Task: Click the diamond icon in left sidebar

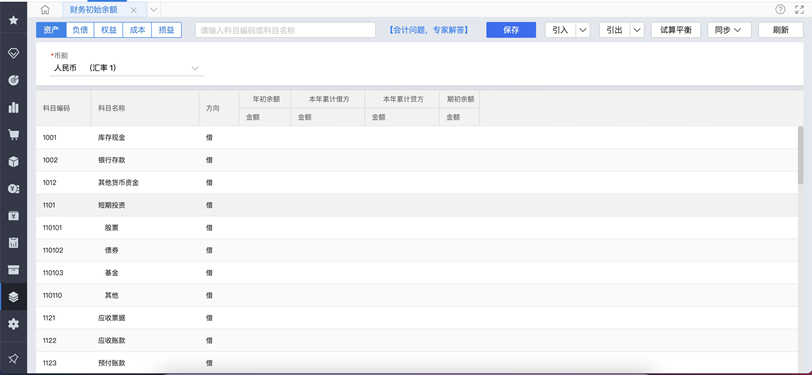Action: (13, 53)
